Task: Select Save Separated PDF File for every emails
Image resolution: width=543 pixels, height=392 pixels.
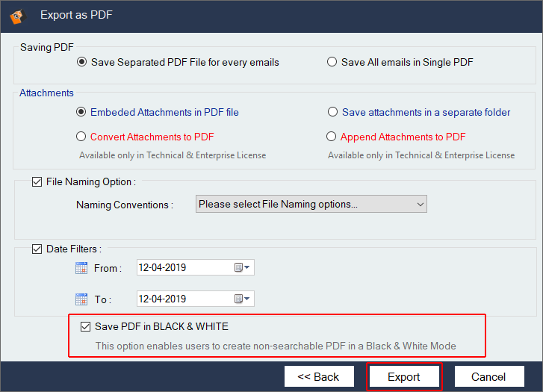Action: pos(81,63)
